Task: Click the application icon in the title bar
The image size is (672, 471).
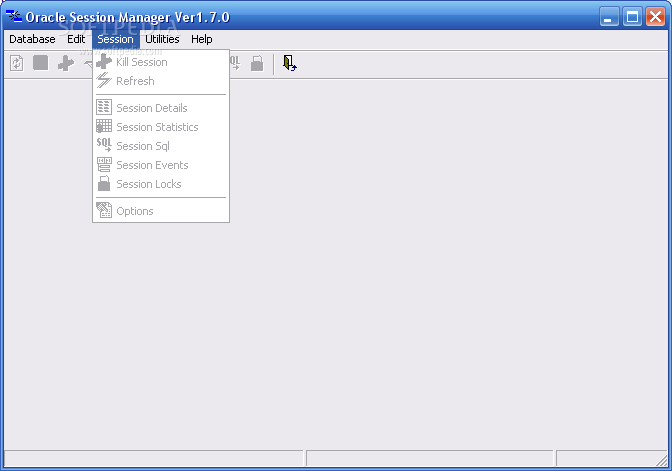Action: 14,16
